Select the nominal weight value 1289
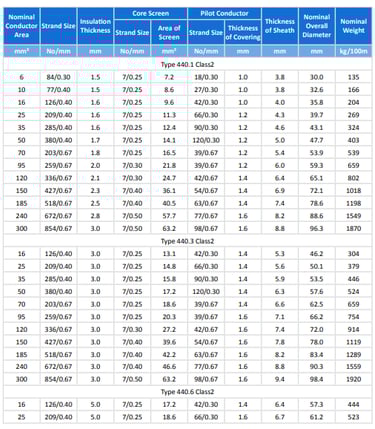The height and width of the screenshot is (429, 375). click(x=353, y=355)
